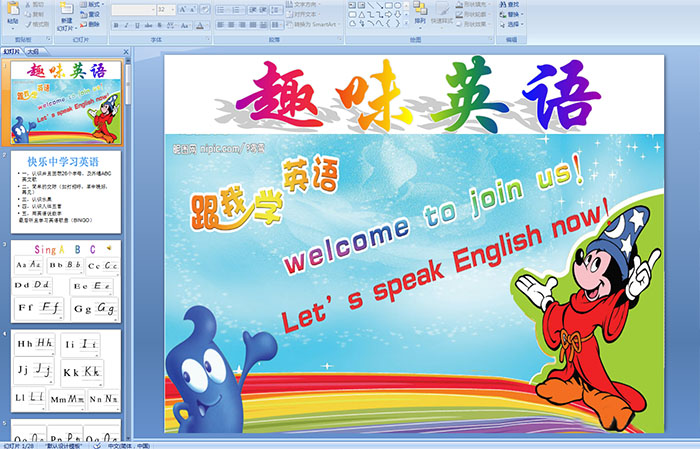The image size is (700, 449).
Task: Toggle Underline formatting
Action: point(138,25)
